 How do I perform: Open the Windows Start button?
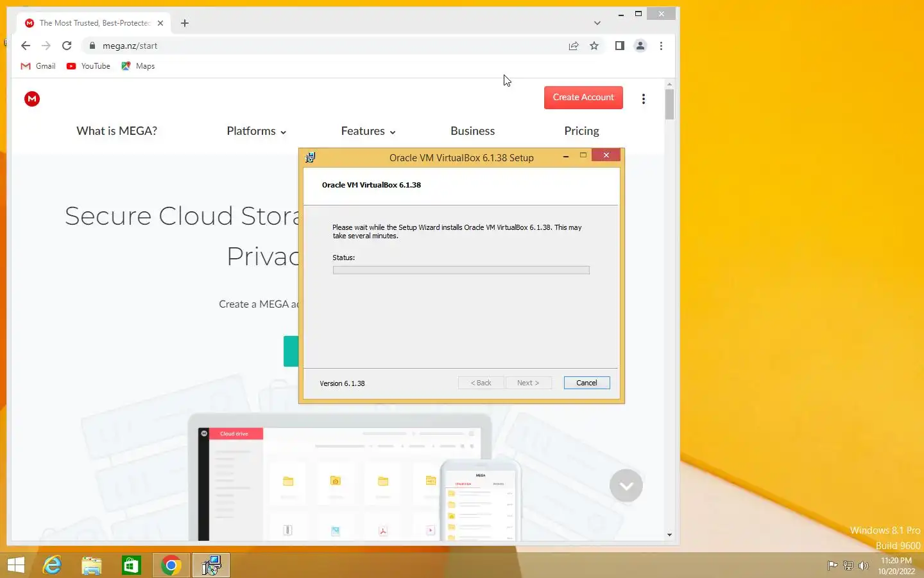[x=16, y=565]
